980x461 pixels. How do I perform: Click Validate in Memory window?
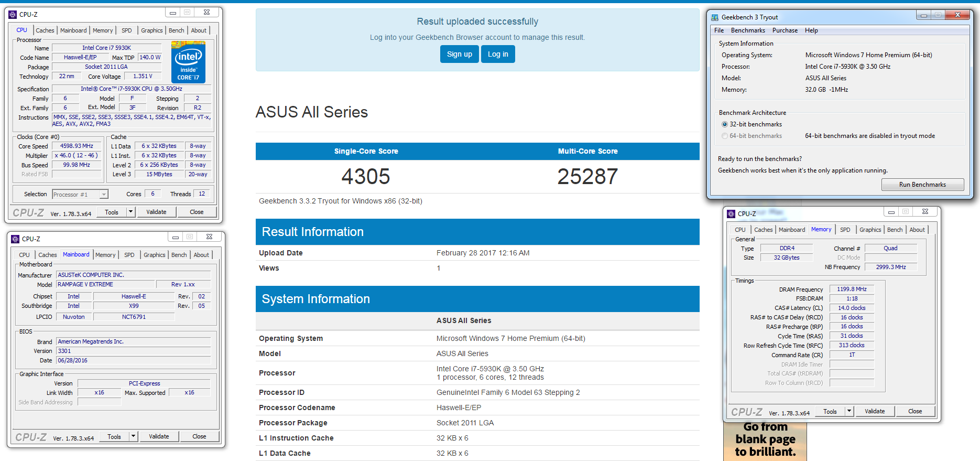click(x=875, y=411)
